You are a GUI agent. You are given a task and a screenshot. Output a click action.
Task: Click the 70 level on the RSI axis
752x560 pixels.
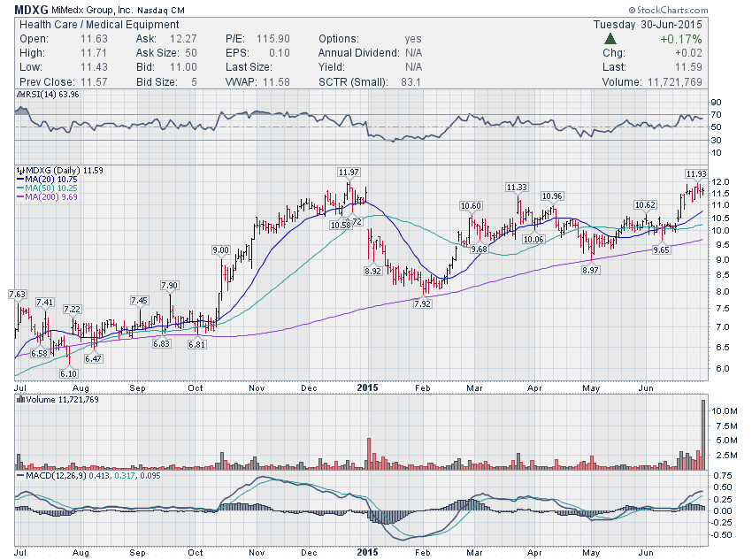point(716,115)
